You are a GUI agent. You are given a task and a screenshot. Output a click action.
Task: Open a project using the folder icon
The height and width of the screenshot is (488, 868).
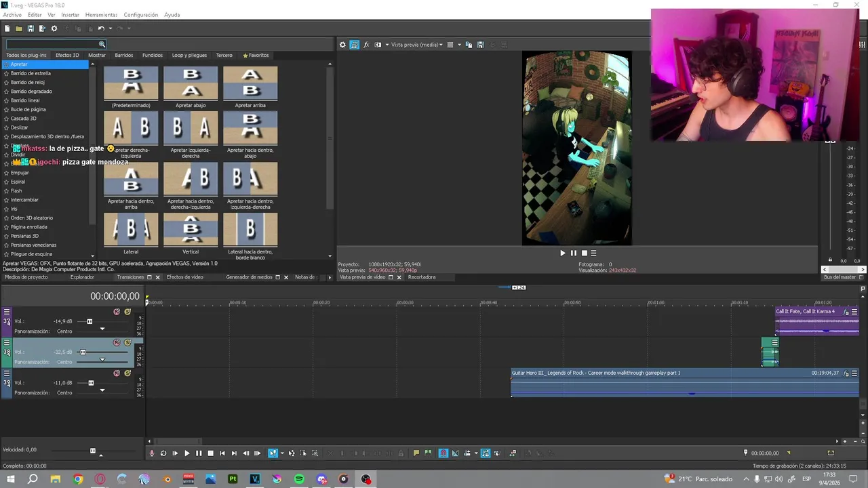point(19,28)
